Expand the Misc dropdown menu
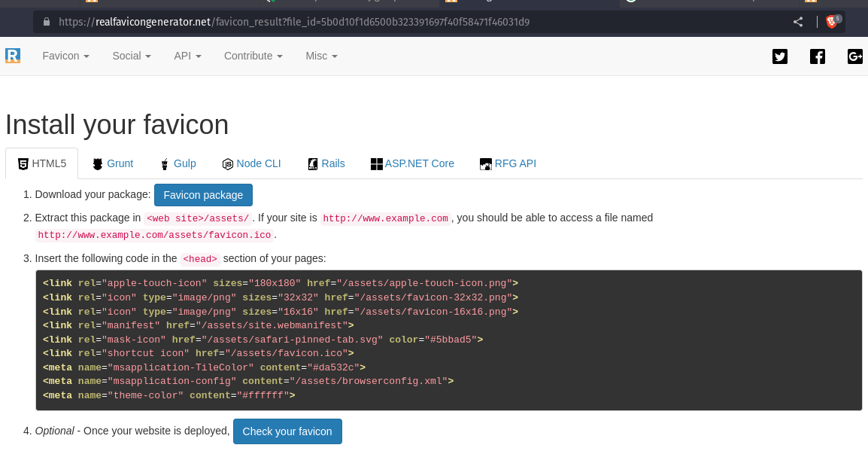The width and height of the screenshot is (868, 451). pyautogui.click(x=322, y=56)
